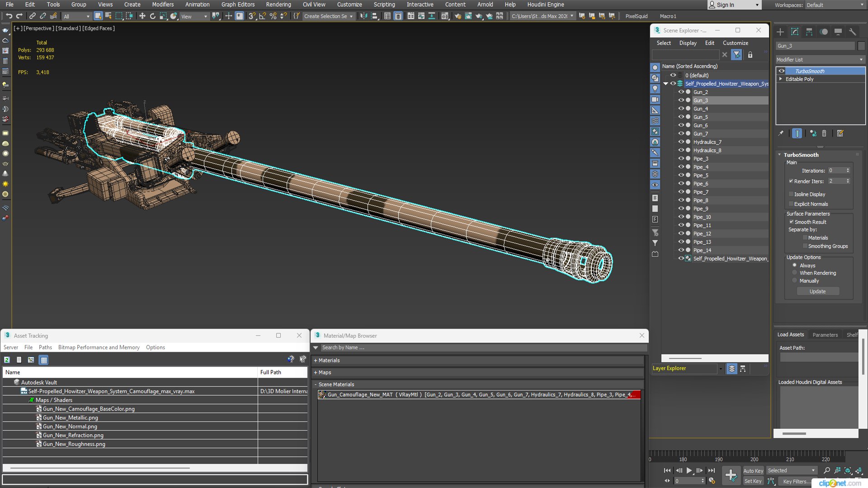Select the Manually update radio option
This screenshot has width=868, height=488.
click(x=794, y=281)
